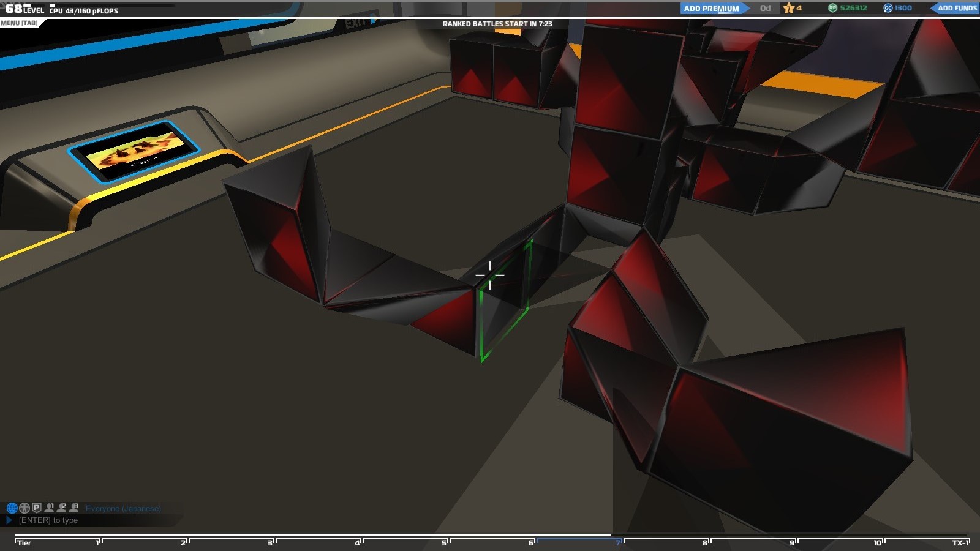Click the blue chat arrow expander
The height and width of the screenshot is (551, 980).
[9, 520]
